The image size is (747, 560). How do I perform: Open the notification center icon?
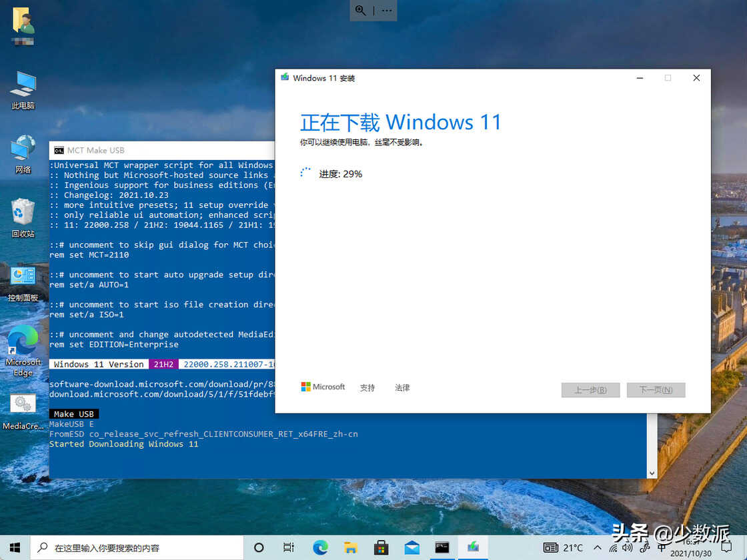coord(726,548)
